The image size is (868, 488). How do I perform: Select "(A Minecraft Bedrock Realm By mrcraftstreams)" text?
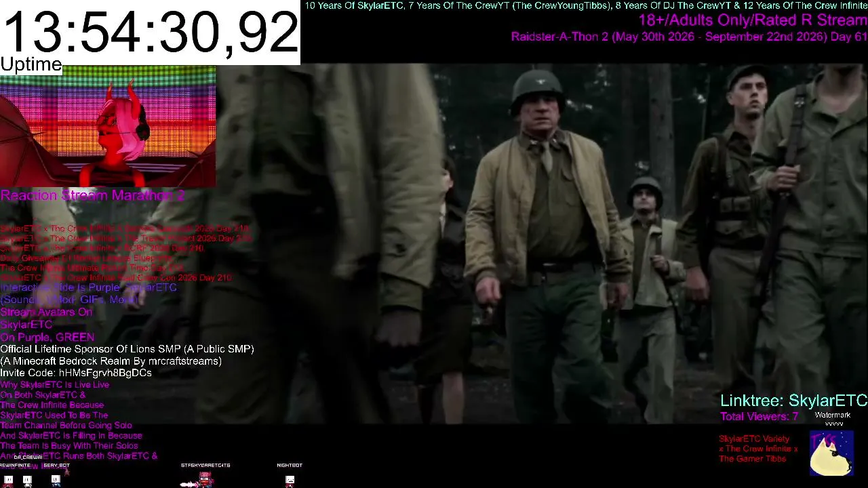(x=111, y=361)
